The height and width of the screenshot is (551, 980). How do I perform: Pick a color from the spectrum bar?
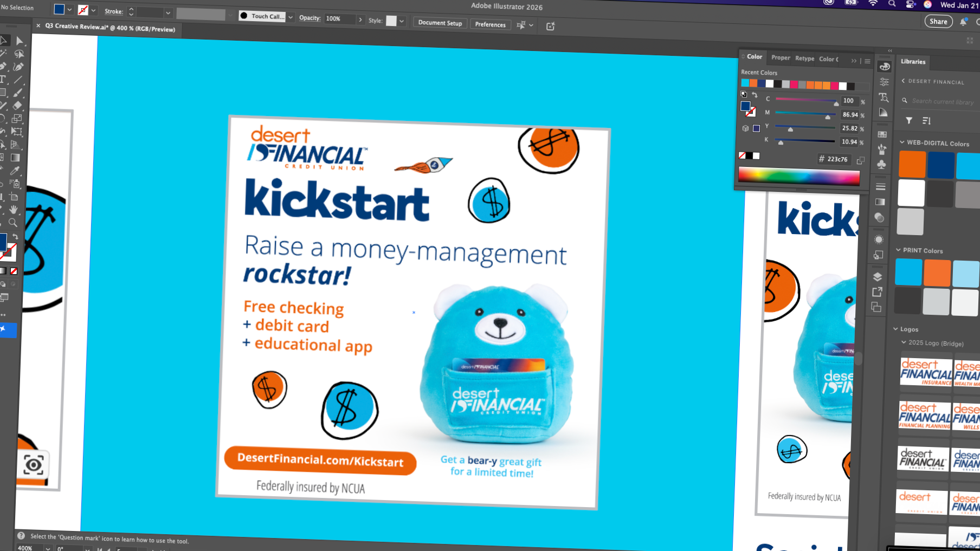pyautogui.click(x=798, y=176)
